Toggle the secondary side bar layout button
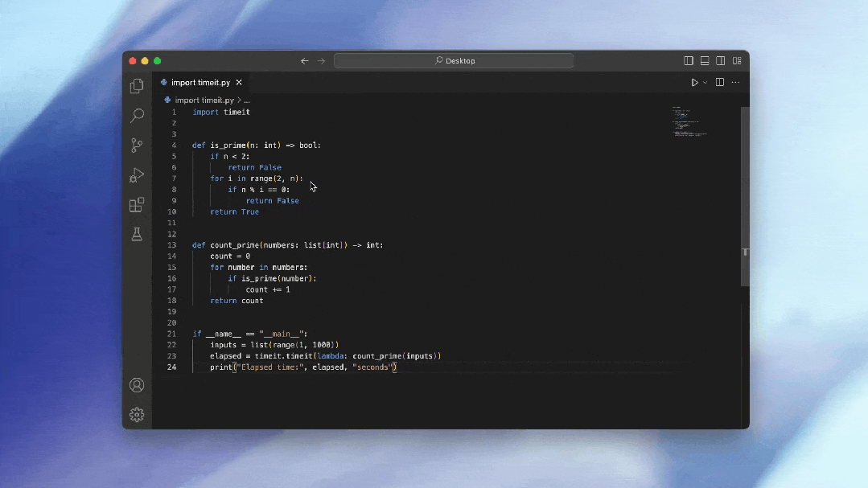Screen dimensions: 868x488 (x=721, y=61)
